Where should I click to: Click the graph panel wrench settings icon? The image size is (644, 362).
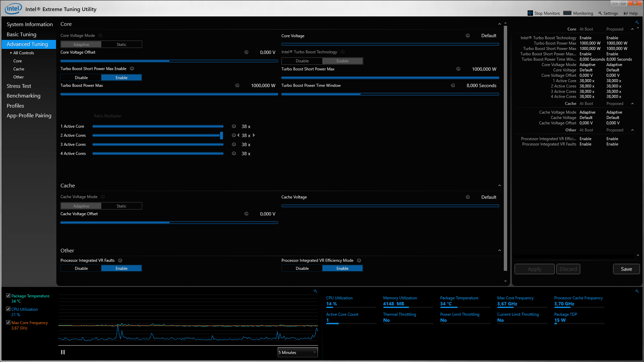tap(315, 291)
